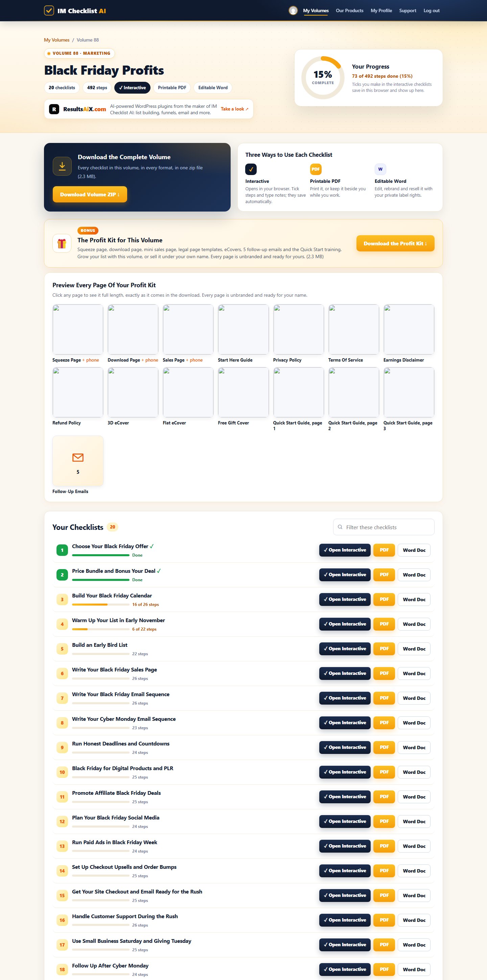
Task: Click progress bar of Warm Up Your List
Action: coord(100,629)
